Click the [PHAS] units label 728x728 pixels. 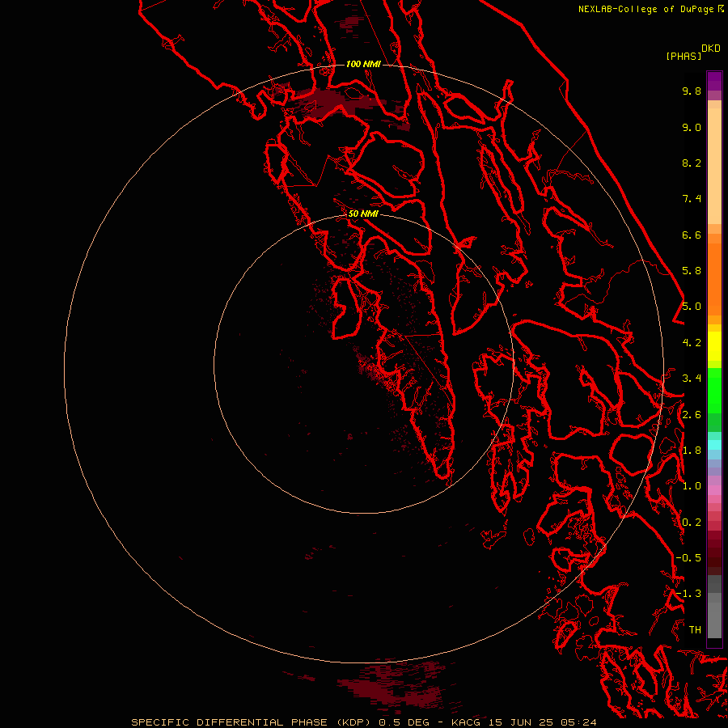pyautogui.click(x=684, y=57)
